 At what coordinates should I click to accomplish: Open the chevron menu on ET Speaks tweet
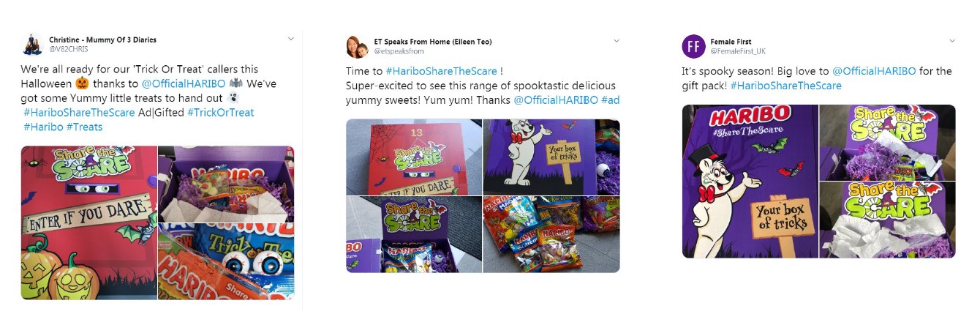[x=616, y=40]
